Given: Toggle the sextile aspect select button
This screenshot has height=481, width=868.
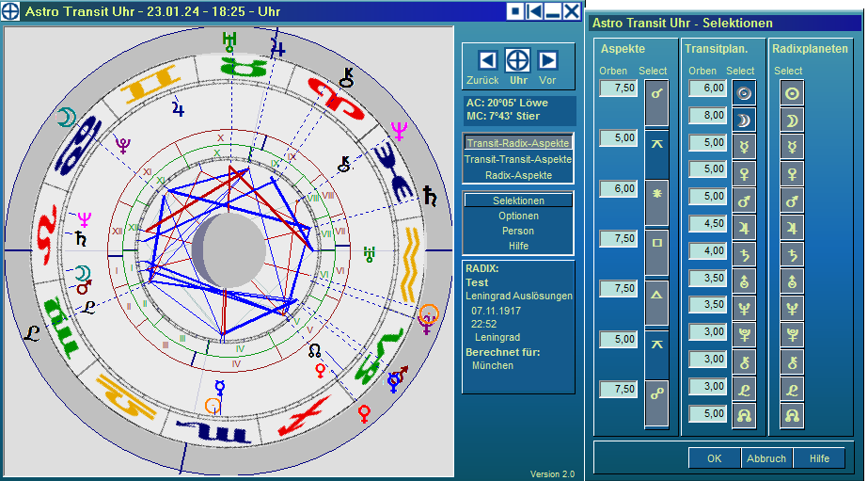Looking at the screenshot, I should pos(657,202).
